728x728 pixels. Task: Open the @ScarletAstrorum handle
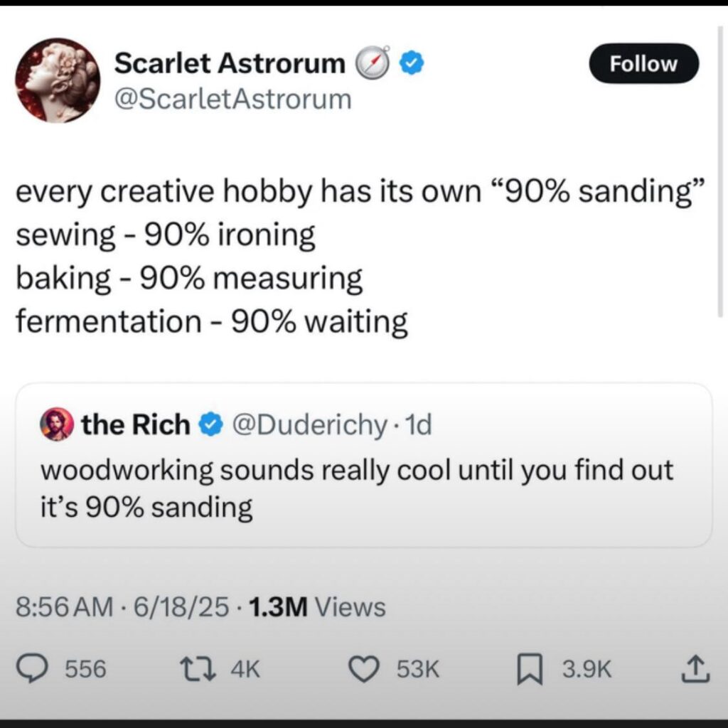point(235,99)
